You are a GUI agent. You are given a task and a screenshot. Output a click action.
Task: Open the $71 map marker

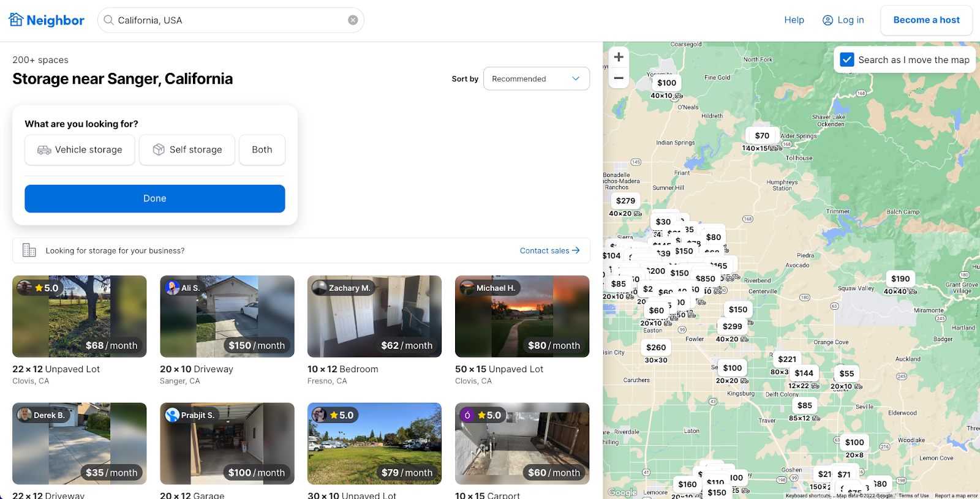coord(844,474)
